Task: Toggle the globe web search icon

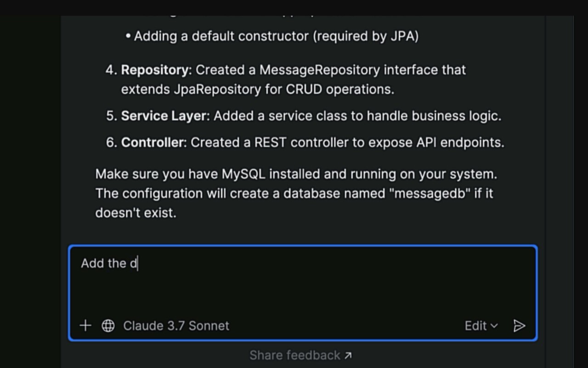Action: tap(108, 326)
